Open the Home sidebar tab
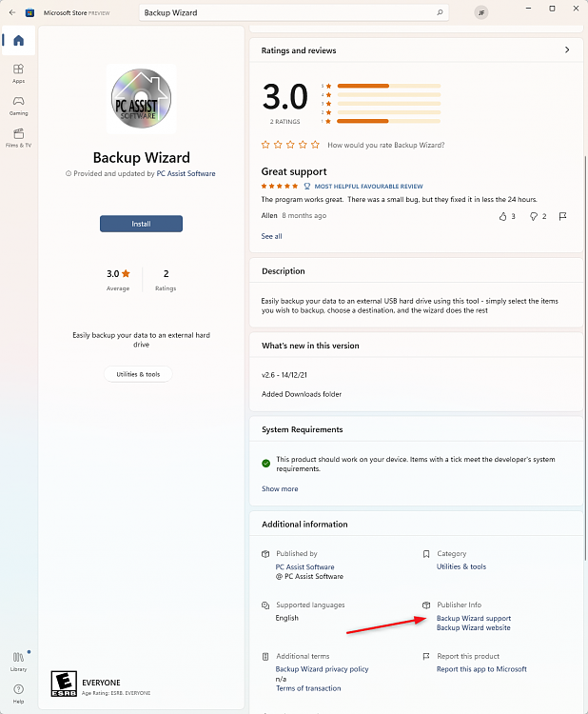Image resolution: width=588 pixels, height=714 pixels. pos(19,41)
